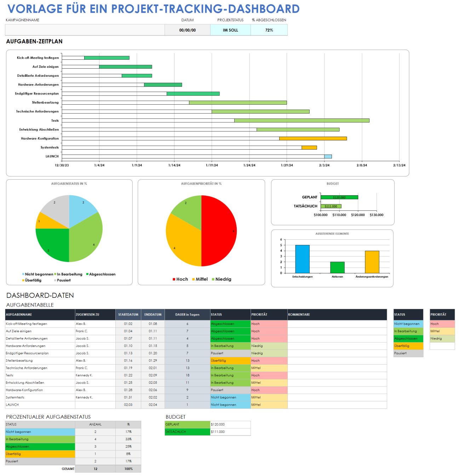460x476 pixels.
Task: Select the Aufgabenname column header
Action: (x=21, y=314)
